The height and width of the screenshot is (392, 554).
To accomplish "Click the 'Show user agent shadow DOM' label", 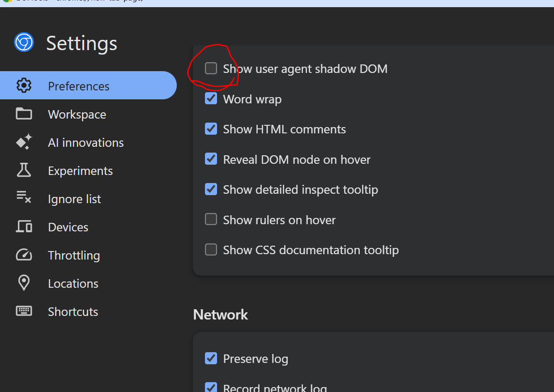I will pos(305,69).
